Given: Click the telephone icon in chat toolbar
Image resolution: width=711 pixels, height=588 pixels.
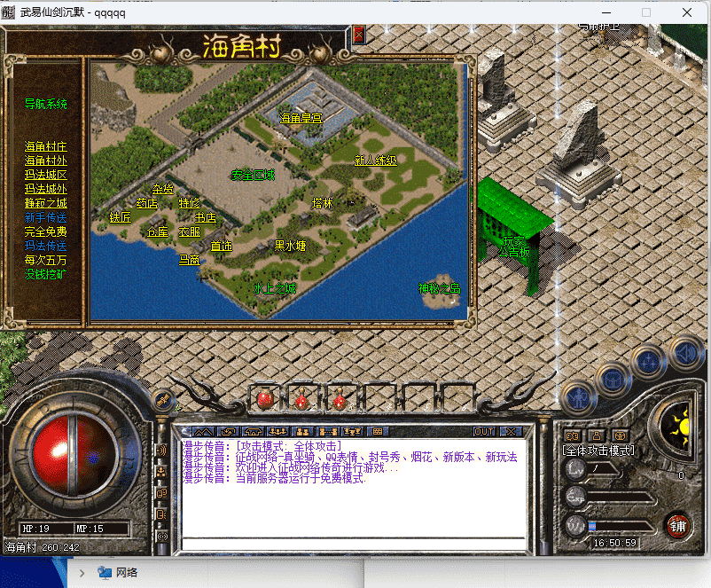Looking at the screenshot, I should [x=253, y=432].
